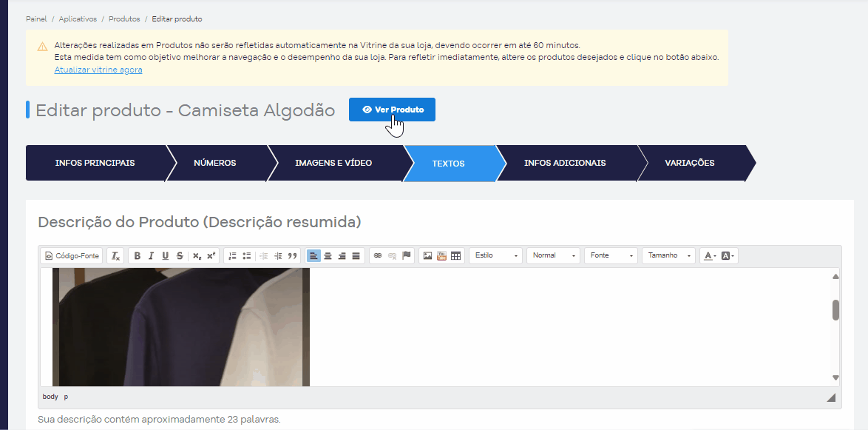Open the text color picker
Viewport: 868px width, 430px height.
709,256
